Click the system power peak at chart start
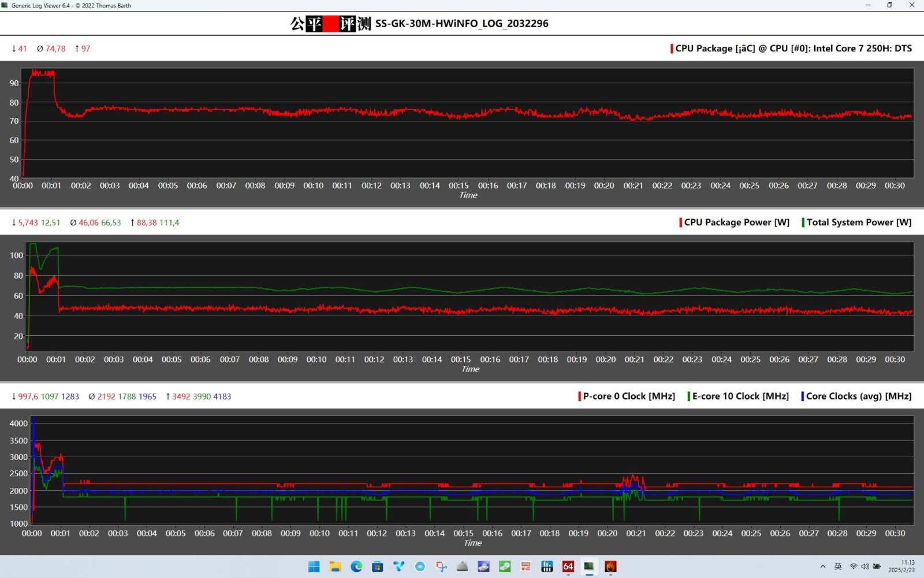The width and height of the screenshot is (924, 578). point(33,245)
